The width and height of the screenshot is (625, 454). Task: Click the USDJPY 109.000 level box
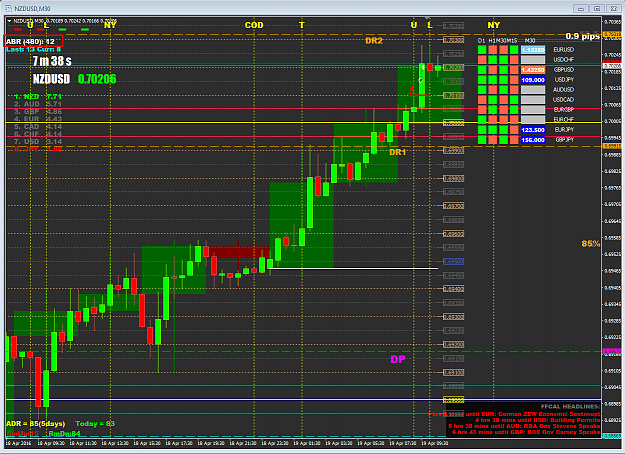click(533, 80)
